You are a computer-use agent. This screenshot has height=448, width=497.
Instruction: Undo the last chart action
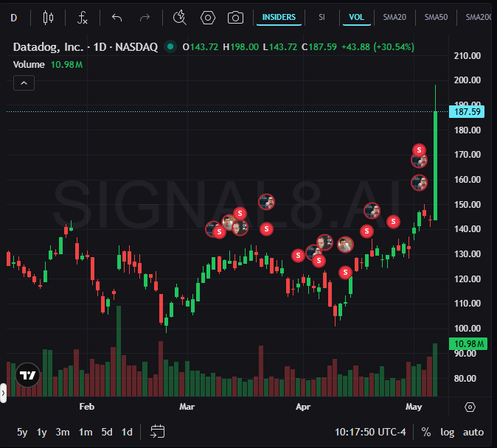point(117,18)
